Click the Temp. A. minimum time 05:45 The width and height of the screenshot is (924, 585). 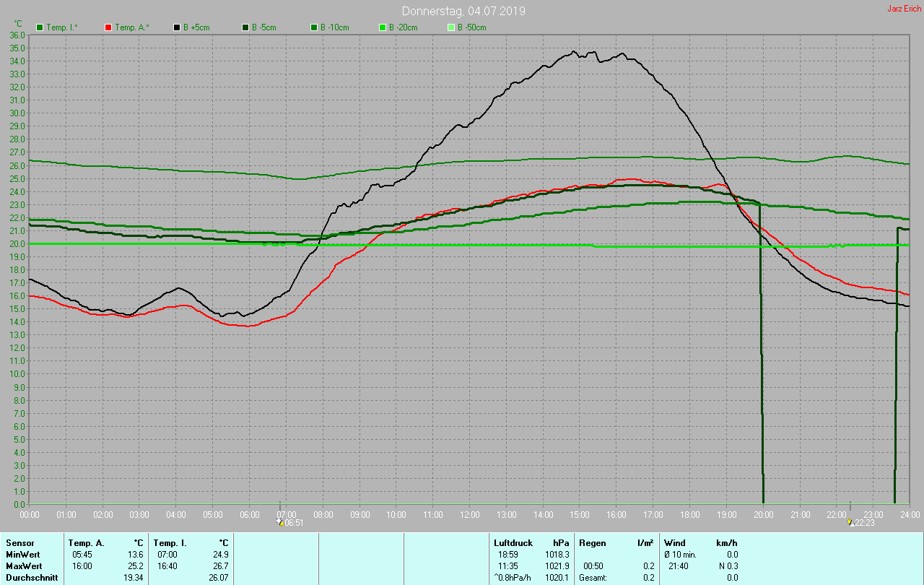82,554
